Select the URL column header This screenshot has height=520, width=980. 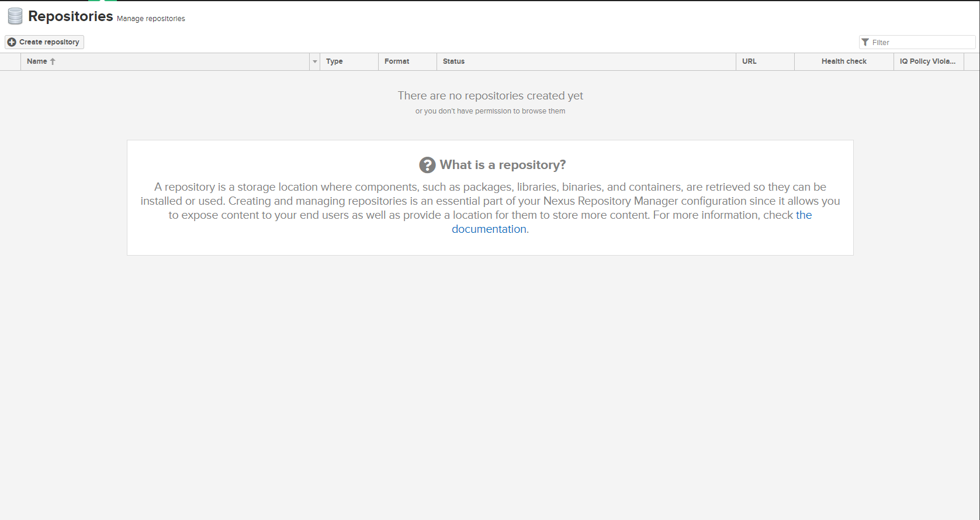pyautogui.click(x=749, y=61)
